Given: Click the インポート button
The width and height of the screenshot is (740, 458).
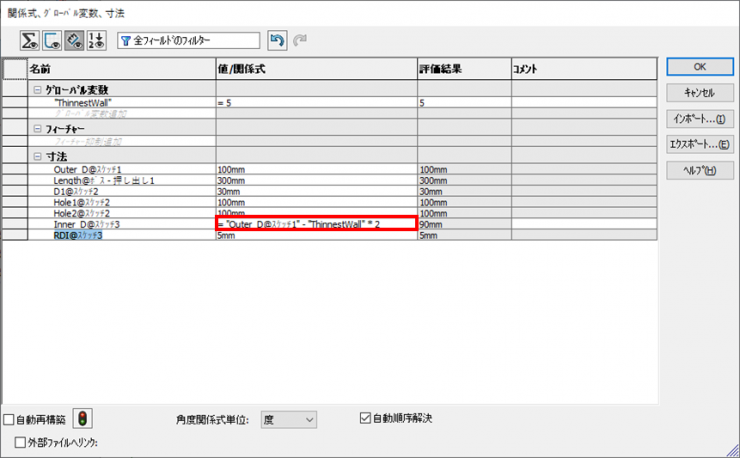Looking at the screenshot, I should [x=698, y=118].
